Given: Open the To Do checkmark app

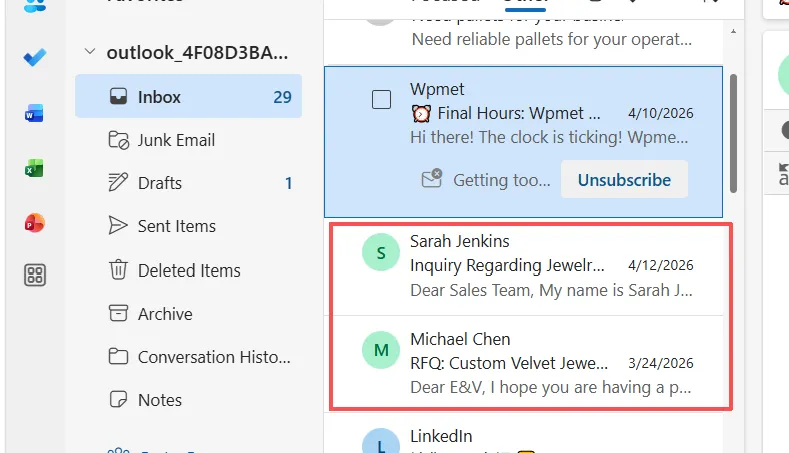Looking at the screenshot, I should (35, 58).
